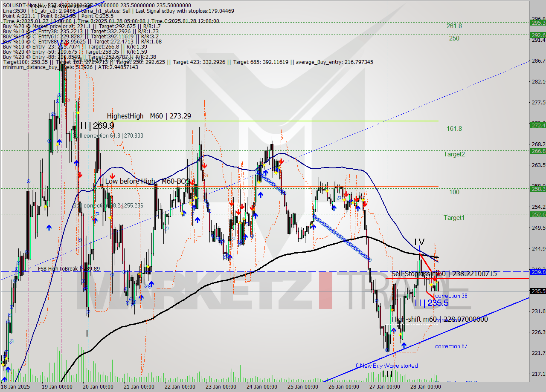Click the '250' Fibonacci level label
The width and height of the screenshot is (546, 392).
[x=454, y=38]
